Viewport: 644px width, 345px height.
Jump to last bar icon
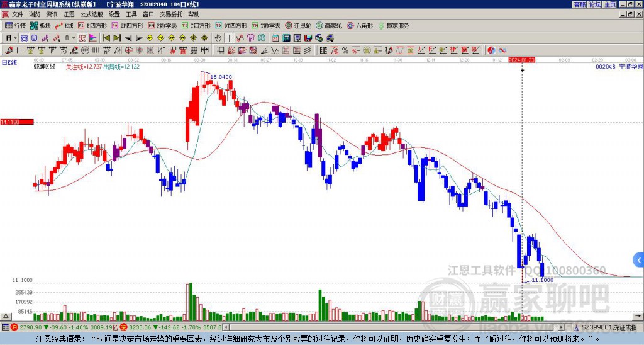117,38
